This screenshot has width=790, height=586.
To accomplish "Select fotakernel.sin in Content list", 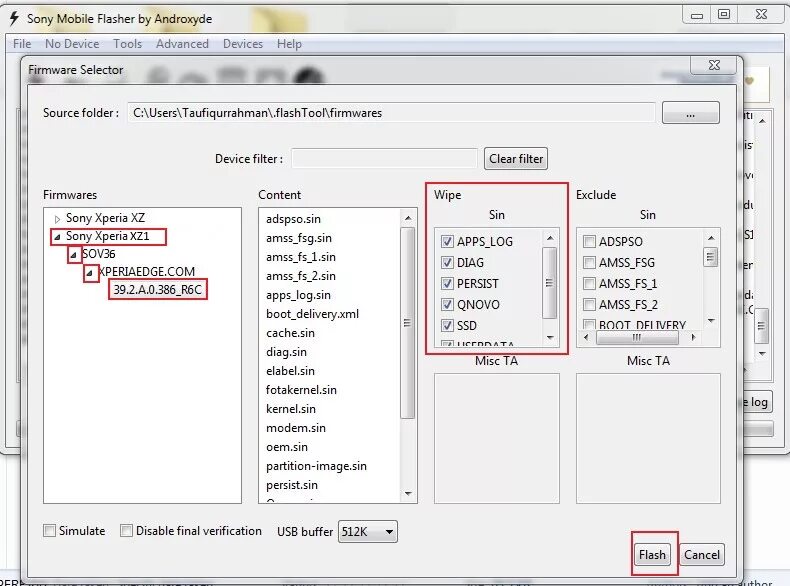I will 301,390.
